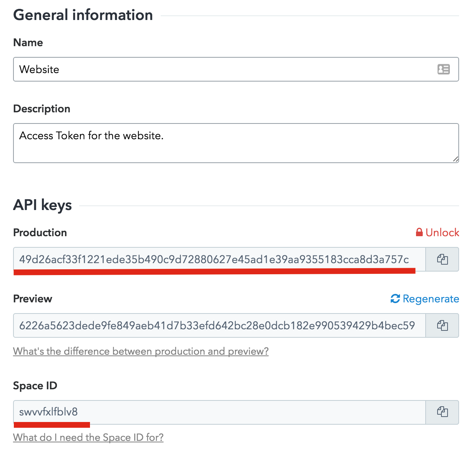Image resolution: width=476 pixels, height=457 pixels.
Task: Click the red lock icon beside Unlock
Action: 419,232
